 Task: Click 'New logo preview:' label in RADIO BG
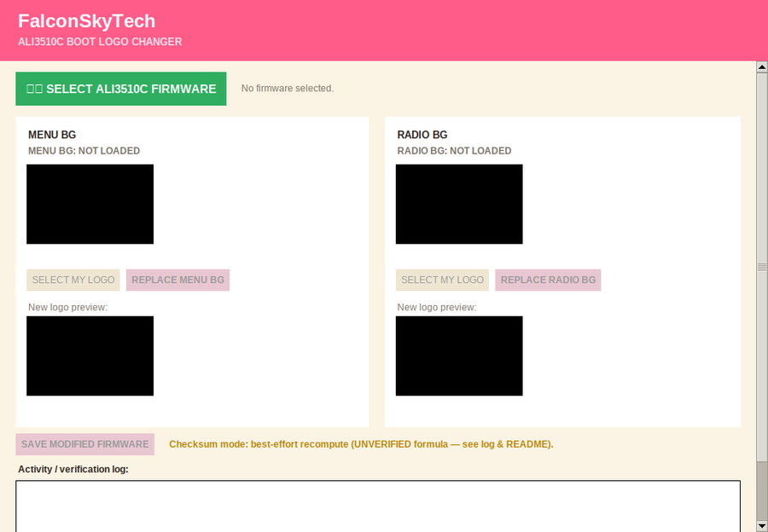pyautogui.click(x=437, y=308)
